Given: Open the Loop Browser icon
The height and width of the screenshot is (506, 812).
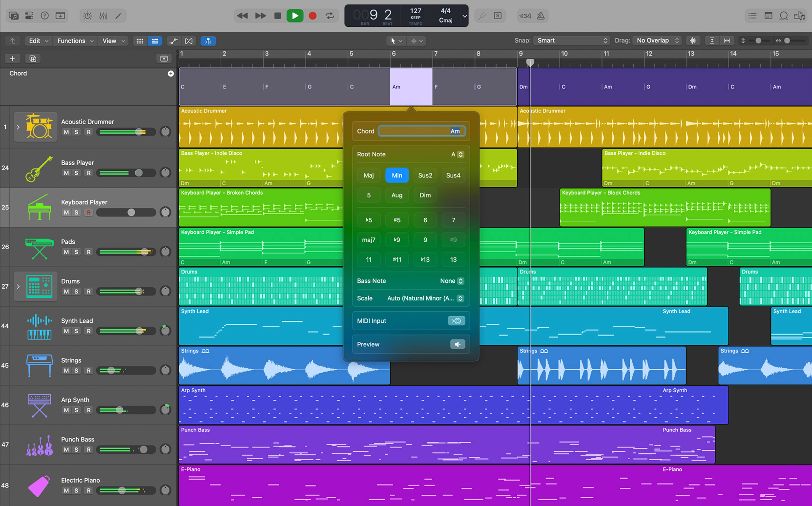Looking at the screenshot, I should click(x=783, y=16).
